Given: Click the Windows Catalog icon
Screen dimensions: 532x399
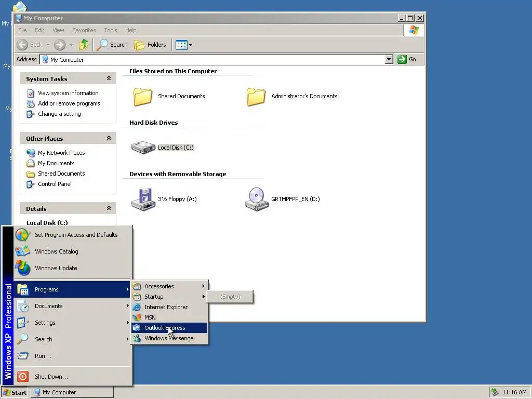Looking at the screenshot, I should pyautogui.click(x=23, y=251).
